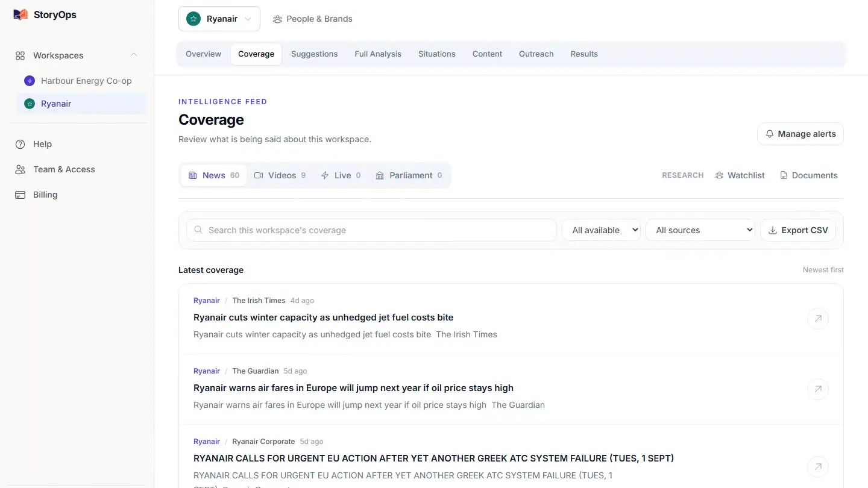The image size is (868, 488).
Task: Select the Coverage tab
Action: (x=256, y=54)
